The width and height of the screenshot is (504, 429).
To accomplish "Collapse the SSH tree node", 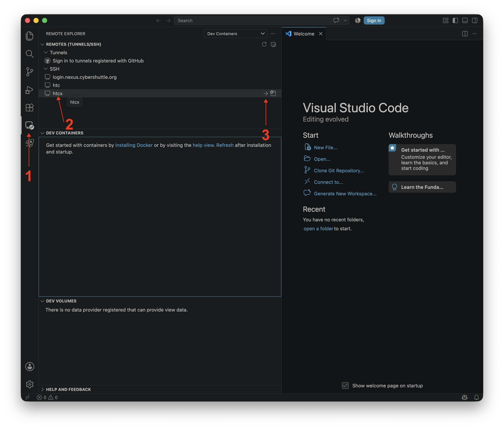I will (x=46, y=69).
